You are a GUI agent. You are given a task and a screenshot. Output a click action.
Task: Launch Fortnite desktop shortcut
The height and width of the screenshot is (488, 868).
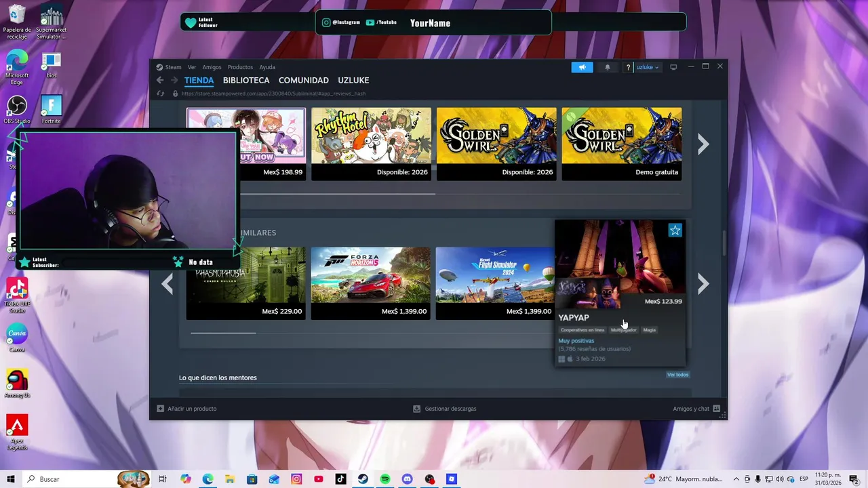click(52, 110)
